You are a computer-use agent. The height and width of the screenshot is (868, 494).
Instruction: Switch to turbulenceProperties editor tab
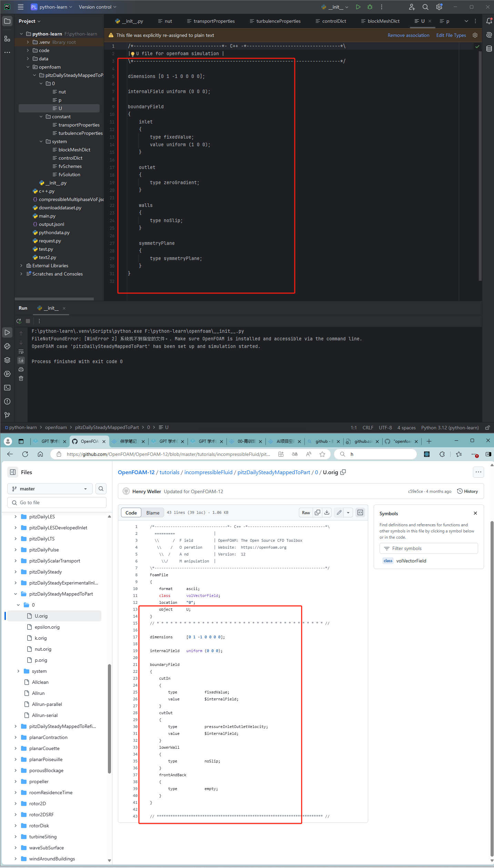275,21
